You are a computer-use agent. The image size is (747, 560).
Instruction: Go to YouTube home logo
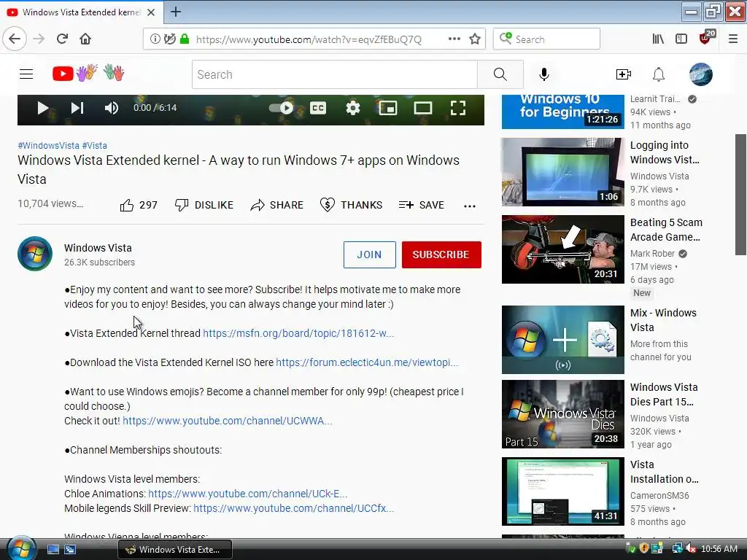[88, 74]
